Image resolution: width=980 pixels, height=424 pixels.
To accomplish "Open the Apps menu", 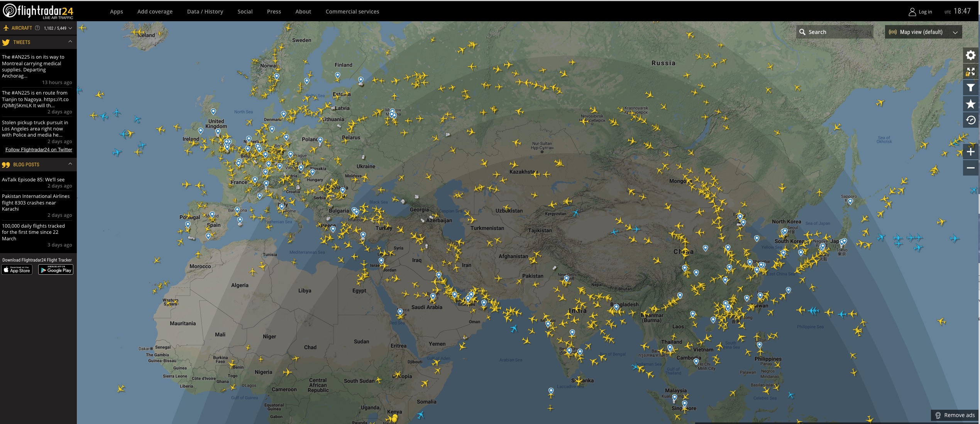I will click(x=116, y=12).
